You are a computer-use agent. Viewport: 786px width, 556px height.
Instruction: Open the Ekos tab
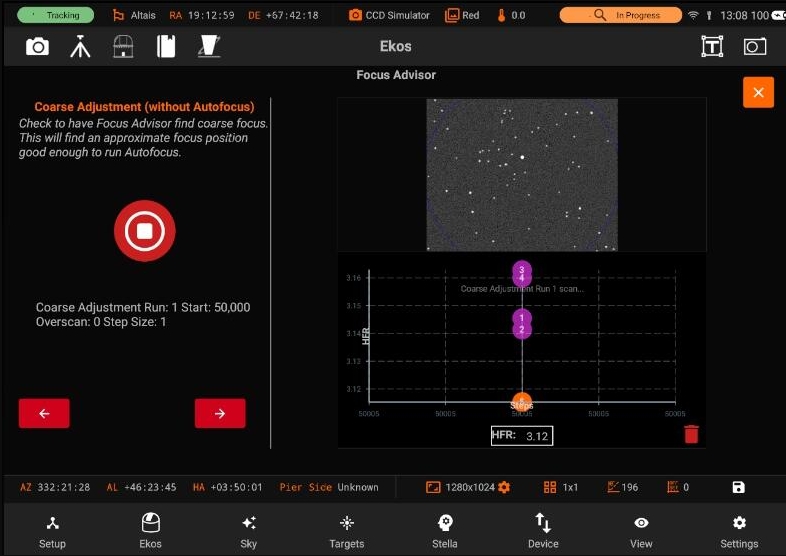pyautogui.click(x=150, y=530)
